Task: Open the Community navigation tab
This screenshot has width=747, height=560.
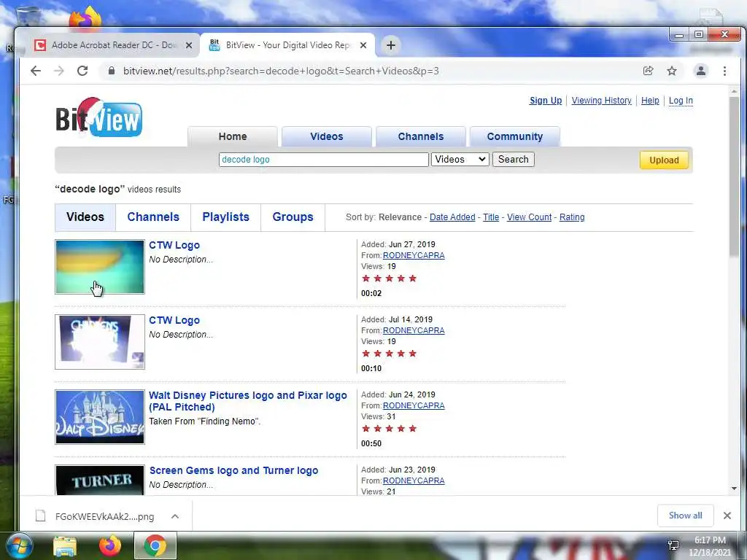Action: (x=514, y=136)
